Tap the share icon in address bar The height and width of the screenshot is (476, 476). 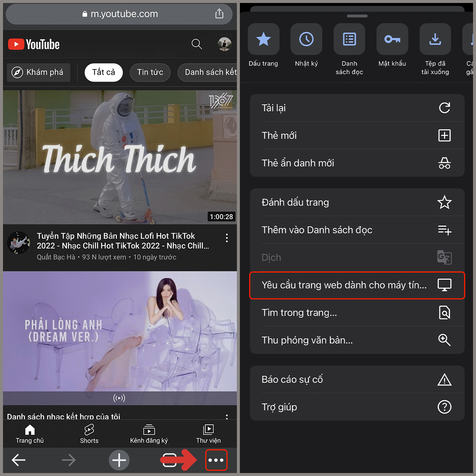pyautogui.click(x=219, y=14)
